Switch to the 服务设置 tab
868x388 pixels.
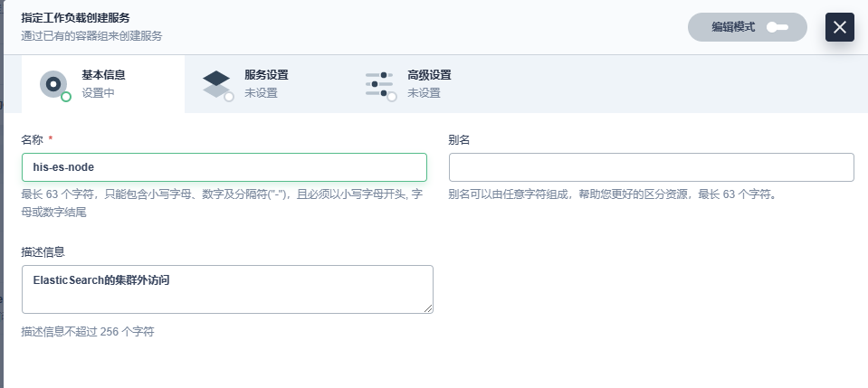(x=266, y=75)
